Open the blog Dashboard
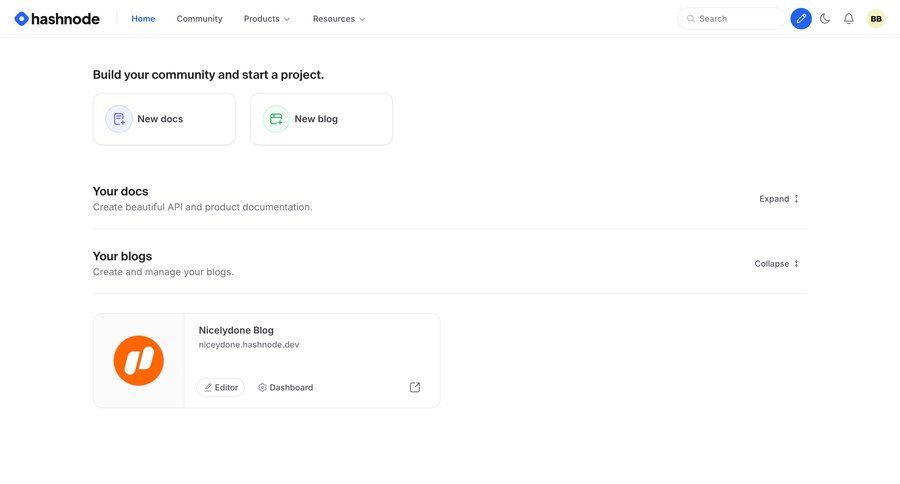Image resolution: width=900 pixels, height=484 pixels. [x=285, y=388]
